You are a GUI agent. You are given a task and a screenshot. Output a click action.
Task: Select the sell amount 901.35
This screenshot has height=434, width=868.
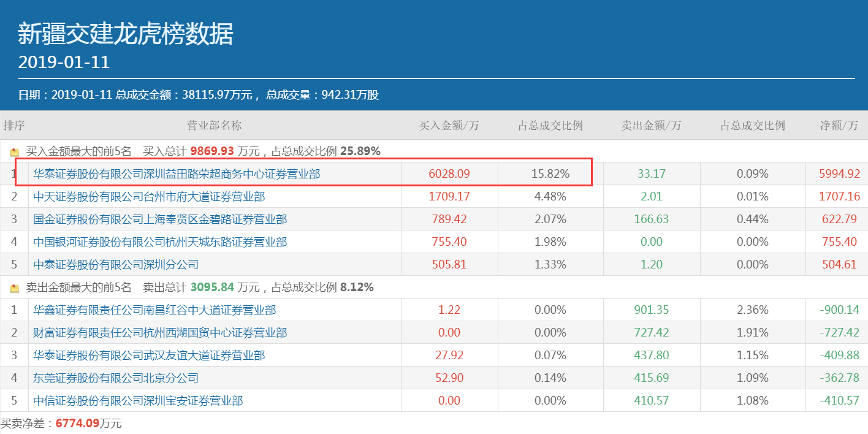tap(652, 310)
